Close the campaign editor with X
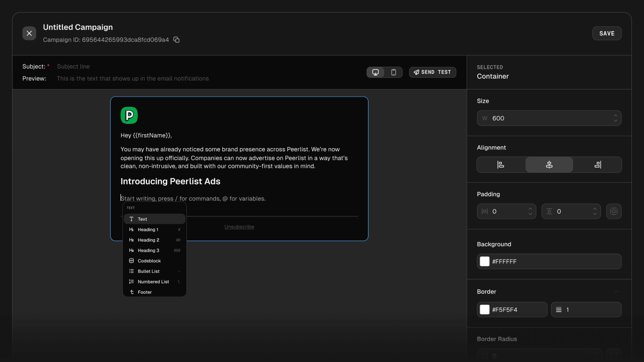This screenshot has width=644, height=362. click(29, 33)
